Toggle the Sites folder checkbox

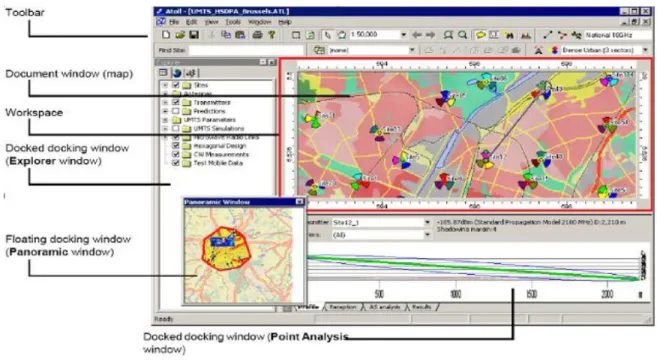tap(176, 85)
